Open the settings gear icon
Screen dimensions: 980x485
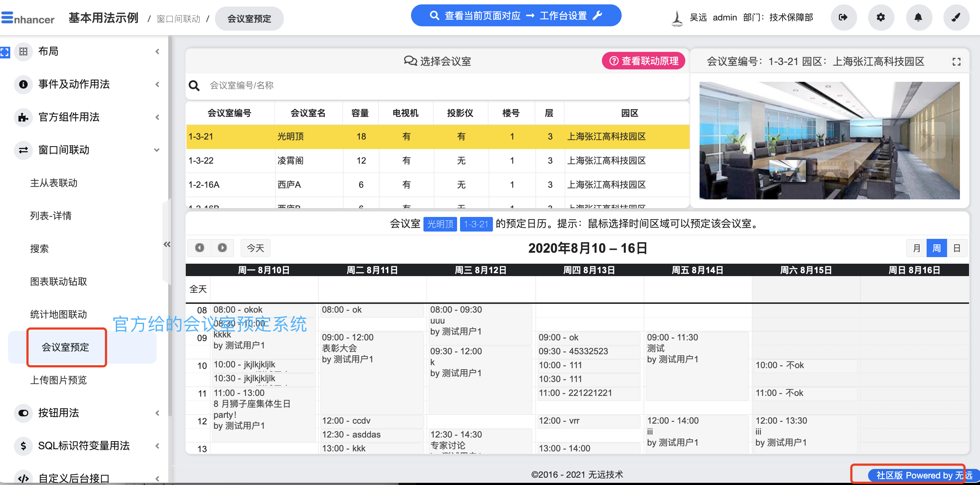point(881,17)
